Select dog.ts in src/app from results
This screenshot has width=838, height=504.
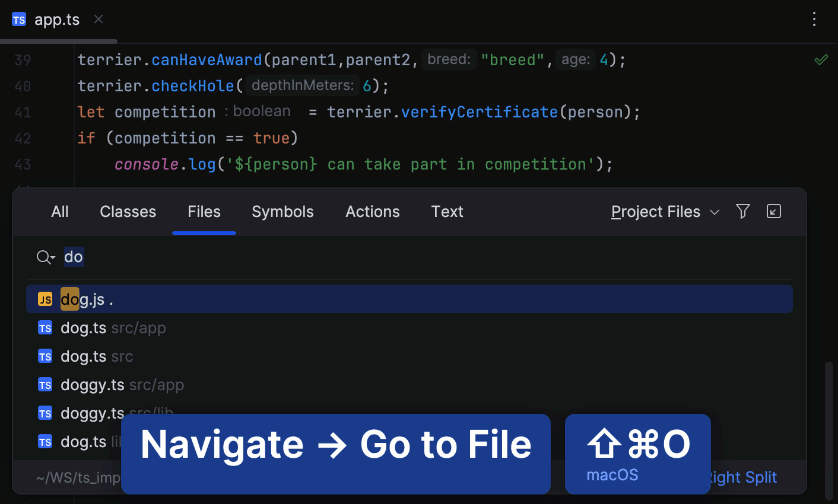(83, 327)
